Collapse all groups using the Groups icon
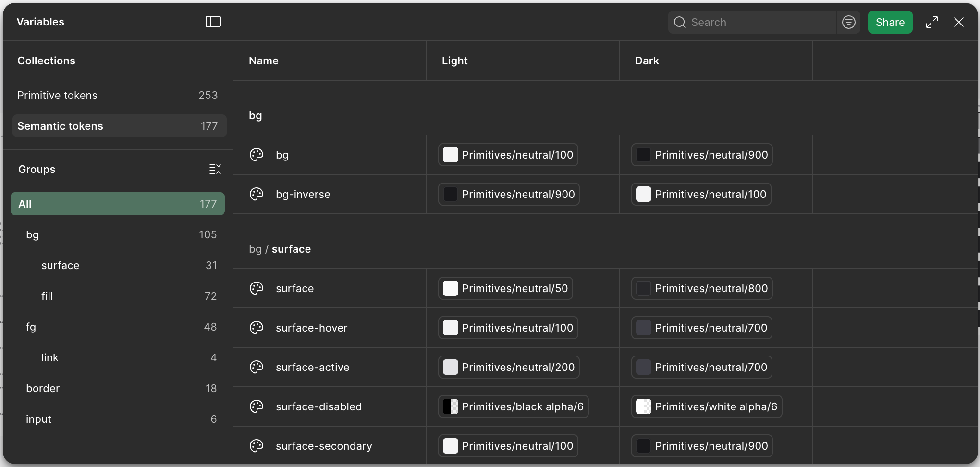The image size is (980, 467). click(x=215, y=169)
